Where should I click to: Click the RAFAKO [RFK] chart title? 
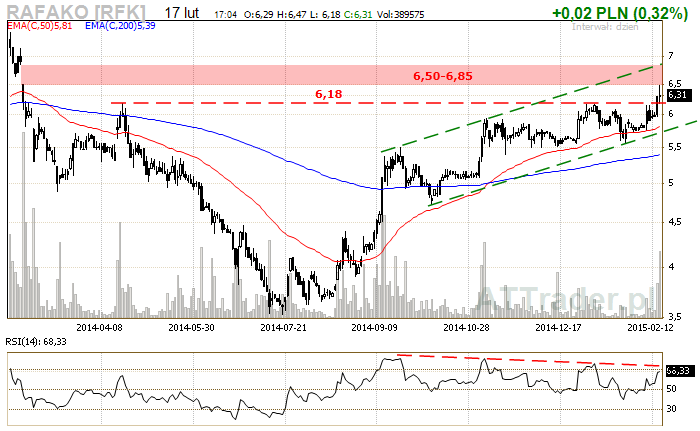tap(77, 12)
